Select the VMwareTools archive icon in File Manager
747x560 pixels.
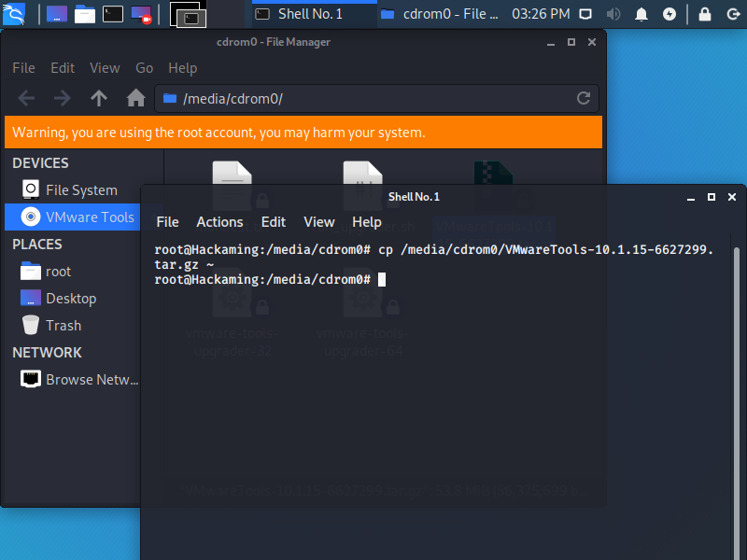pyautogui.click(x=494, y=173)
